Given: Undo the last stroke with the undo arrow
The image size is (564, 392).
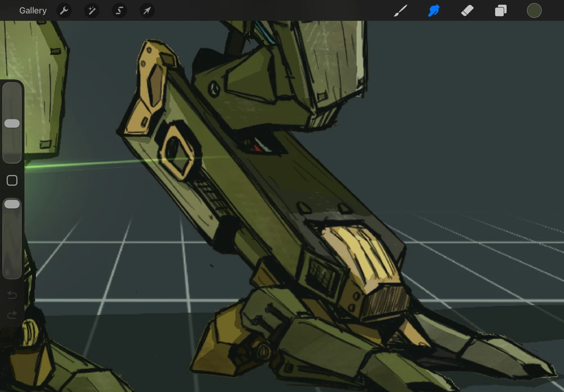Looking at the screenshot, I should click(12, 295).
